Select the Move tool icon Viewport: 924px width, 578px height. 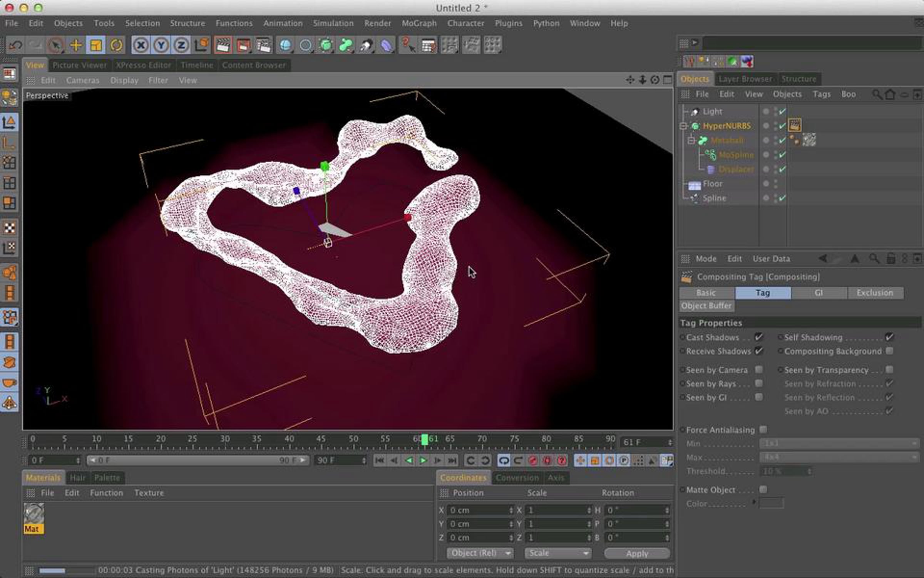pos(76,45)
